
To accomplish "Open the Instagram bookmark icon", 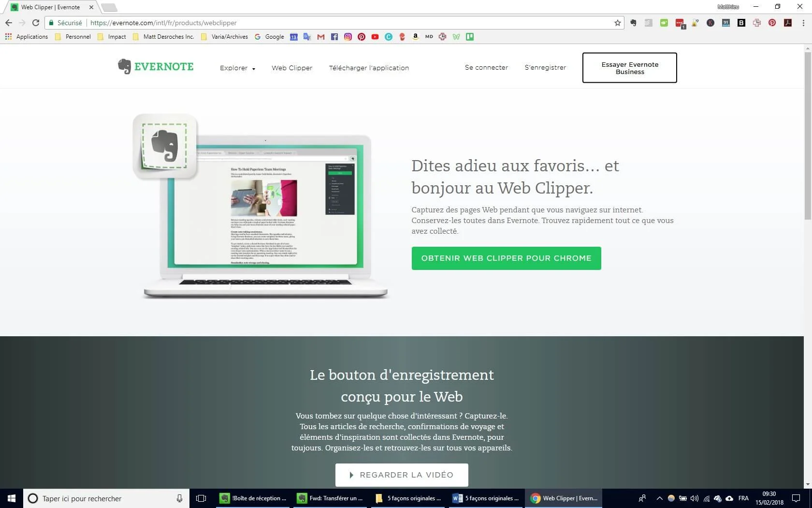I will pyautogui.click(x=348, y=37).
